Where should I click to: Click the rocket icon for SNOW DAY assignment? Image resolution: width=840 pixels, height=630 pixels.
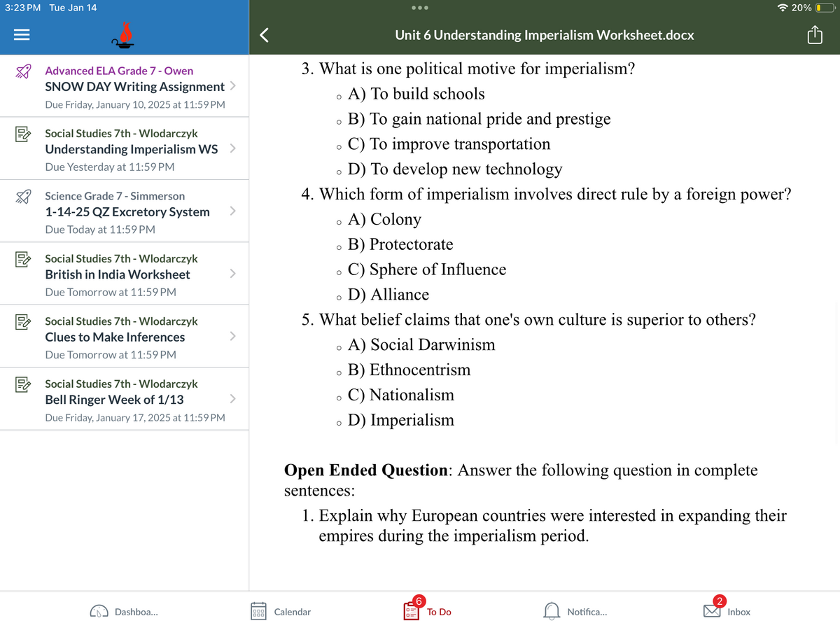[x=24, y=71]
